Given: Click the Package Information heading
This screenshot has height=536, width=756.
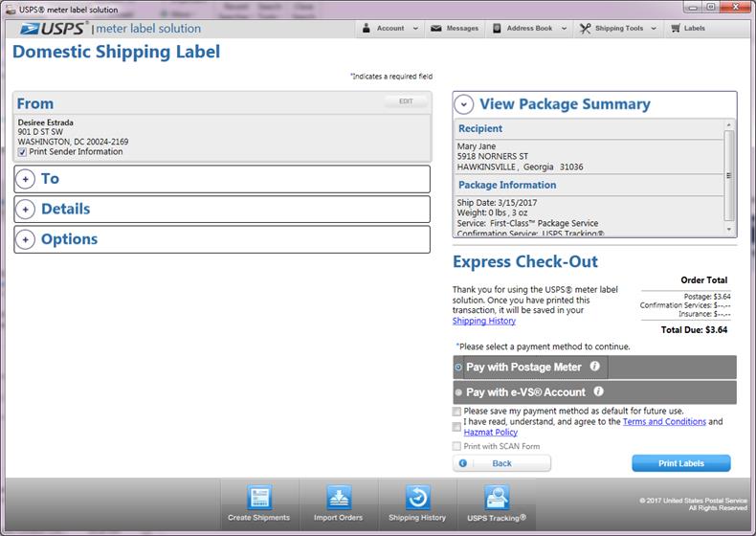Looking at the screenshot, I should (507, 185).
